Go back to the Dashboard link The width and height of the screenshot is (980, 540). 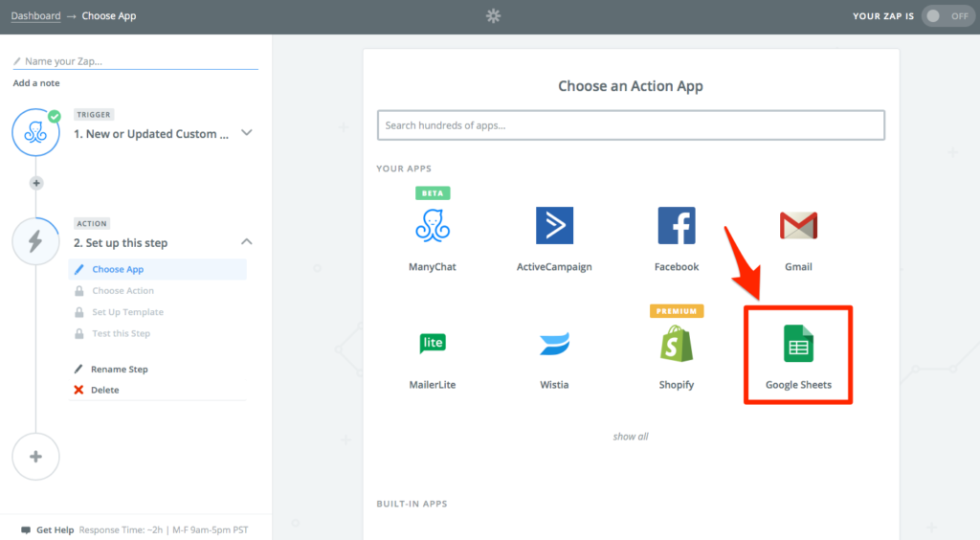(35, 15)
